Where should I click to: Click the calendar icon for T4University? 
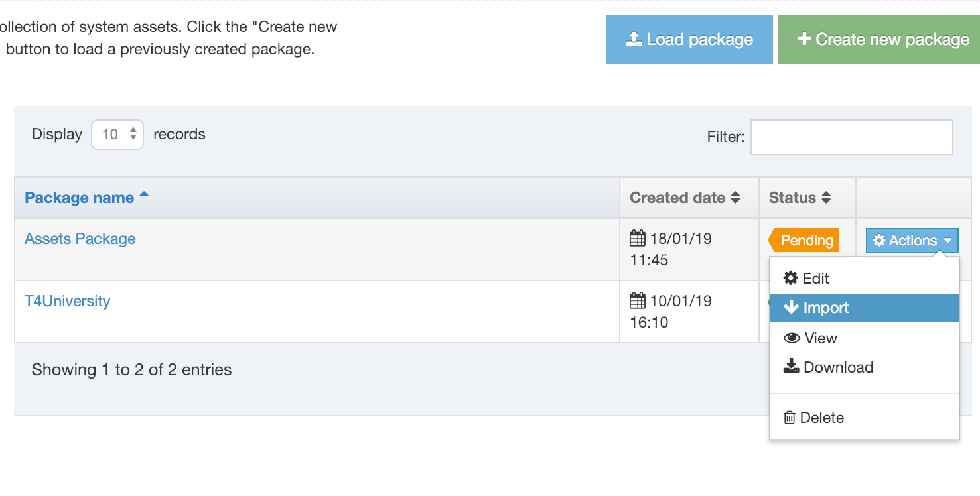(638, 301)
